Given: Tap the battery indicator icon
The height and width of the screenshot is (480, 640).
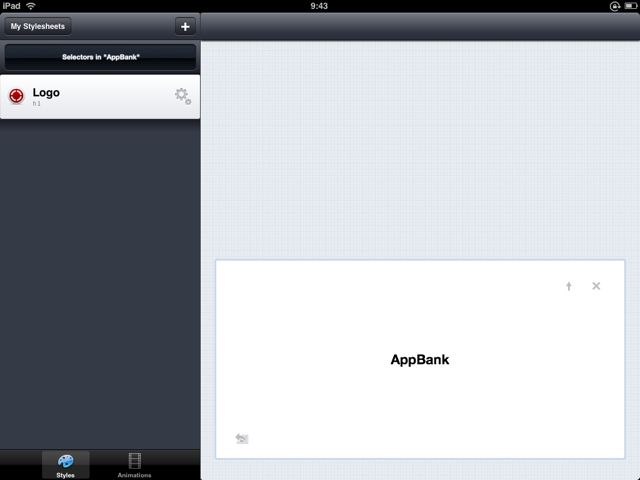Looking at the screenshot, I should 631,6.
